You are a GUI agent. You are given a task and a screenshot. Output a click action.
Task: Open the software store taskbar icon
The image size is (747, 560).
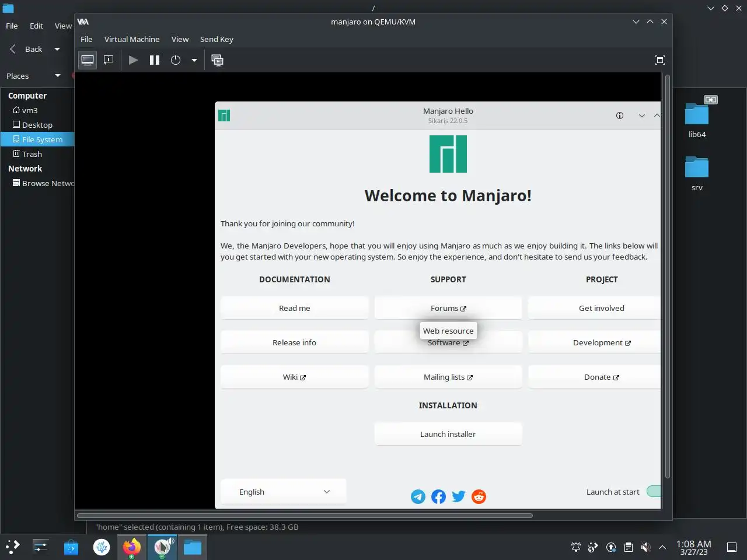(71, 547)
